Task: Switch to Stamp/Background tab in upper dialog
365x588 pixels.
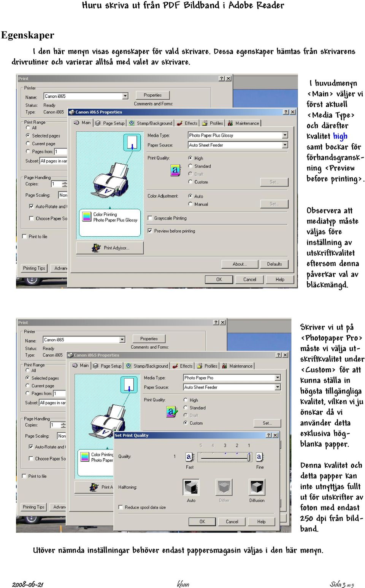Action: point(151,123)
